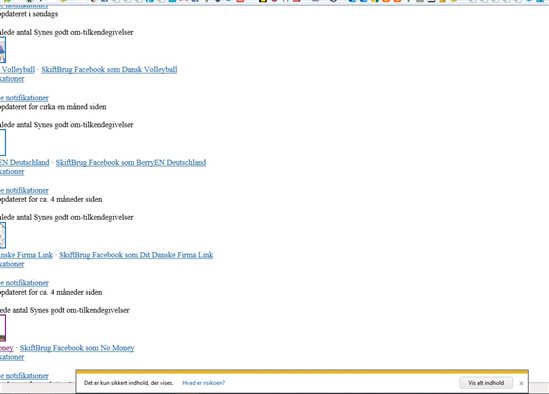Screen dimensions: 549x394
Task: Click the 'Vis alt indhold' button
Action: 486,383
